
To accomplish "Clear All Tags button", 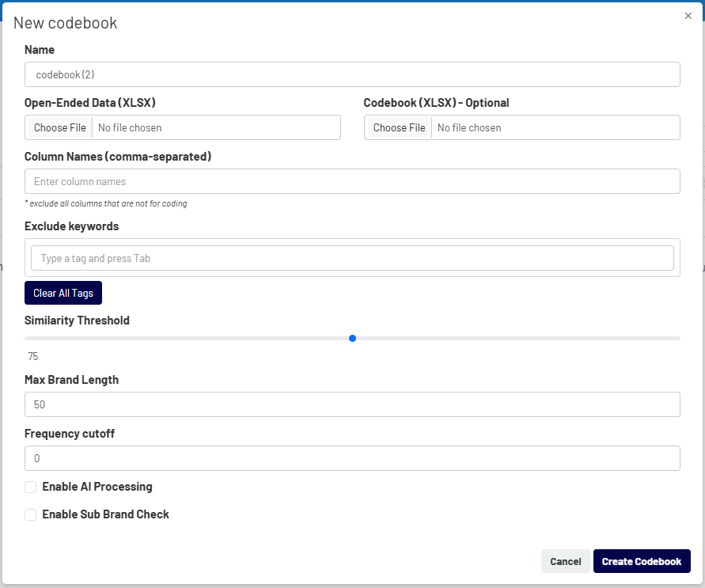I will coord(63,293).
